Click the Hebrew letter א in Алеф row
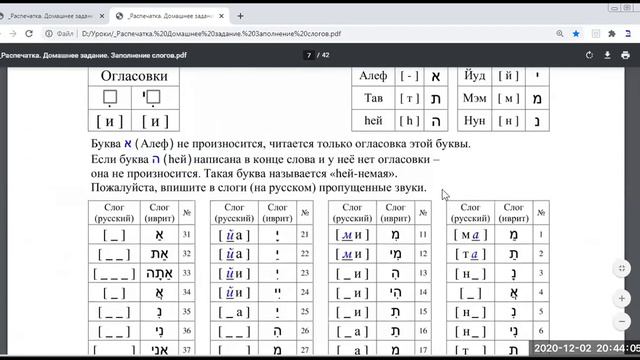This screenshot has height=360, width=640. pos(436,76)
